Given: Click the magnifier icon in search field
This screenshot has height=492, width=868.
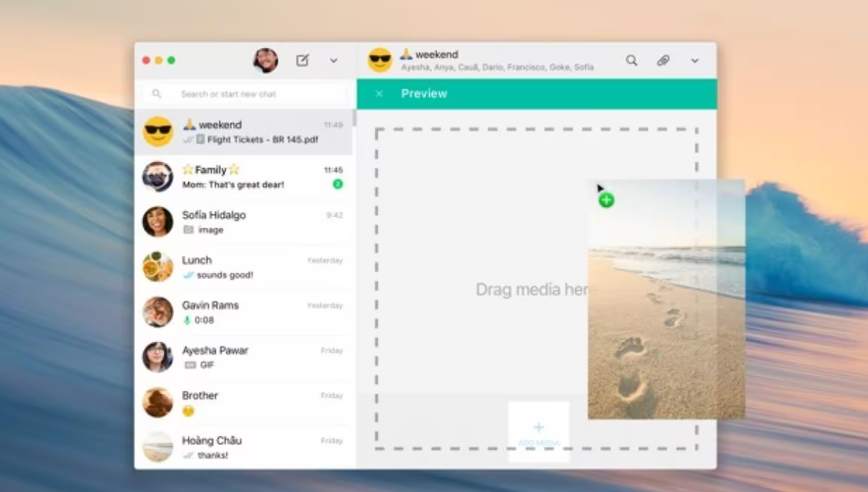Looking at the screenshot, I should 157,94.
